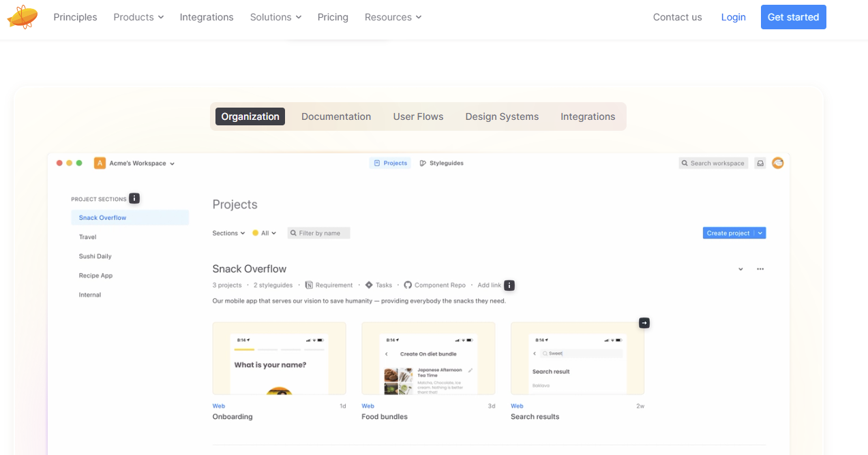Go to Principles page
Screen dimensions: 868x455
pos(75,17)
